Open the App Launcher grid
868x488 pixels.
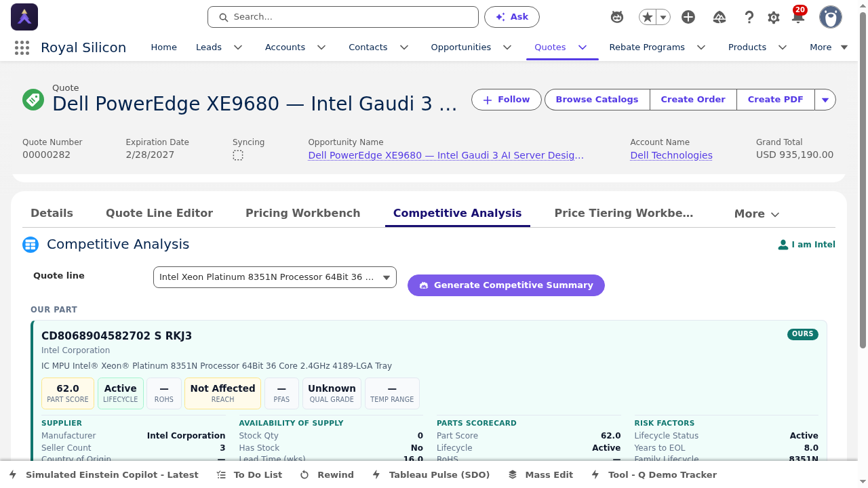22,47
